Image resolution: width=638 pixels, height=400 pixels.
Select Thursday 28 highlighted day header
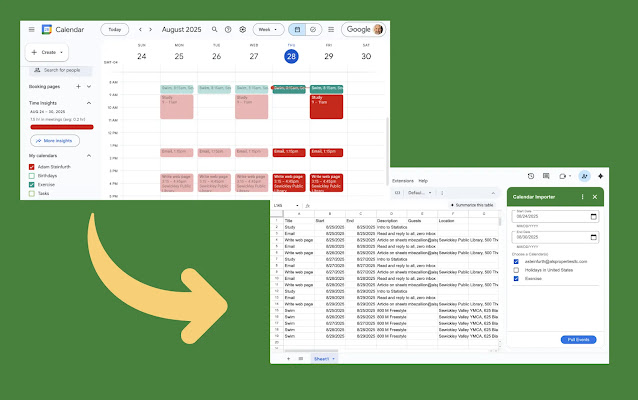[x=291, y=56]
